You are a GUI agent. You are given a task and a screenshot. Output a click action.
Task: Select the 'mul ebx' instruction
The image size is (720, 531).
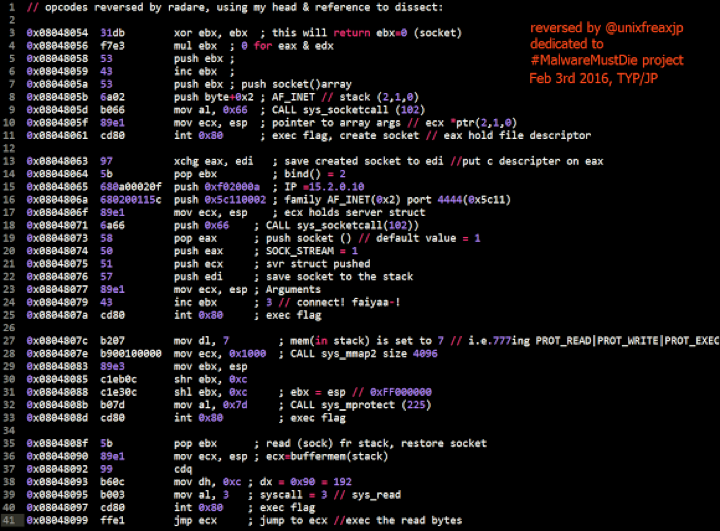pos(195,45)
